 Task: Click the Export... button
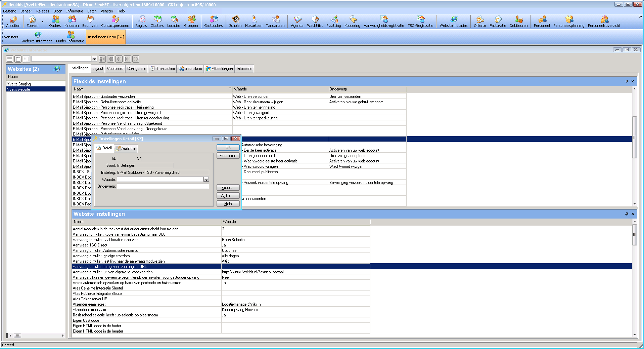point(228,188)
